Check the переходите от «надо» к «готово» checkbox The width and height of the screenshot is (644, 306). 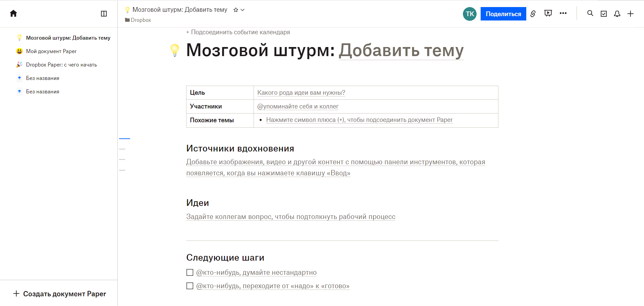(190, 286)
